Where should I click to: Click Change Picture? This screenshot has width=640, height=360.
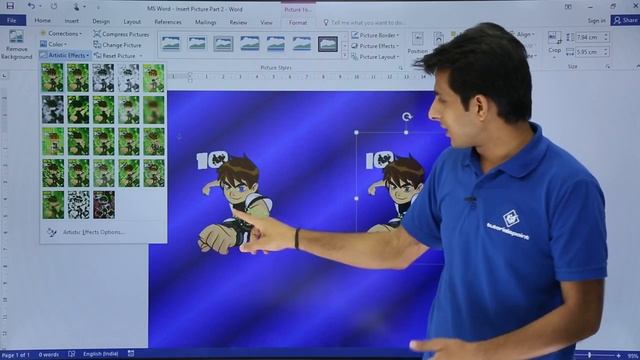(x=118, y=45)
